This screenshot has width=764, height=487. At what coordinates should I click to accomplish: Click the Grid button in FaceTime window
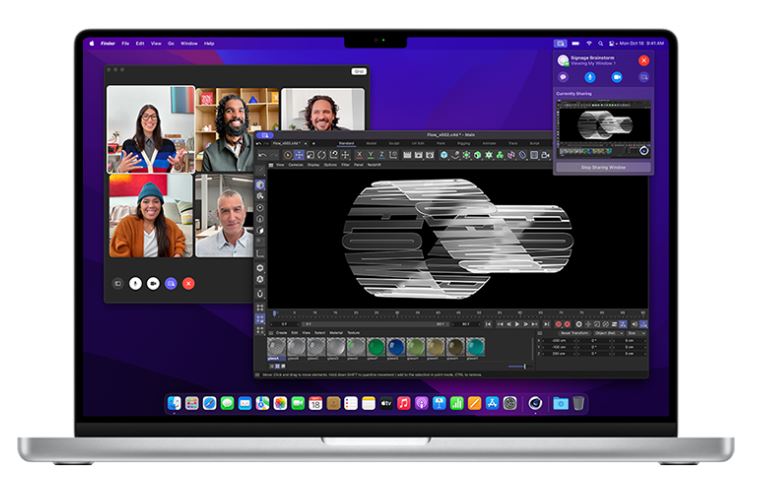358,71
